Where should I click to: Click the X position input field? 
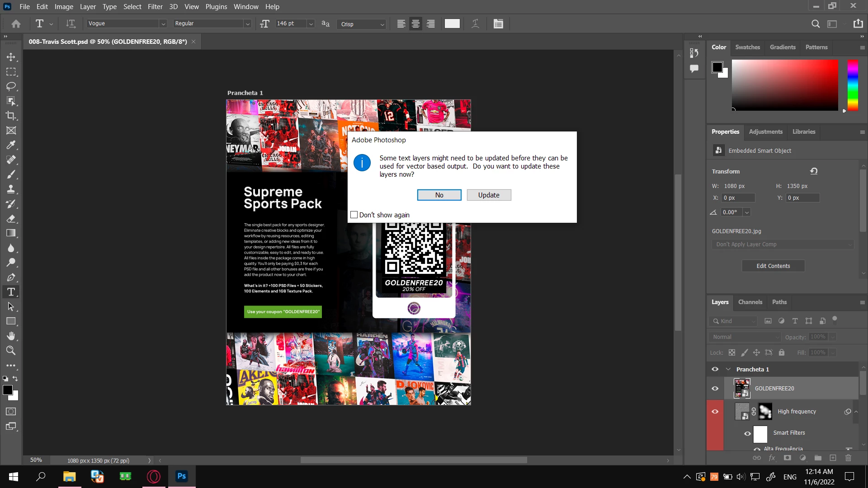tap(737, 198)
